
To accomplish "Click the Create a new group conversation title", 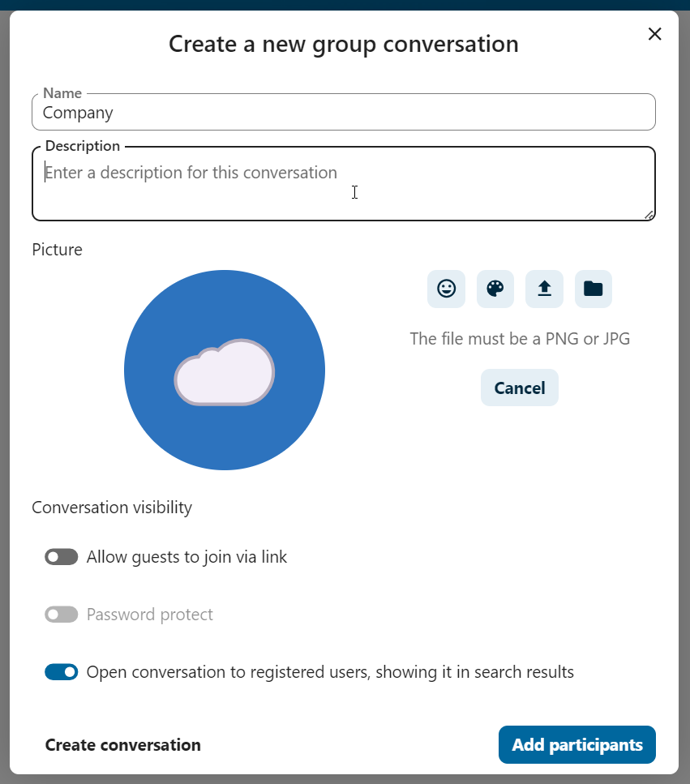I will (x=343, y=44).
